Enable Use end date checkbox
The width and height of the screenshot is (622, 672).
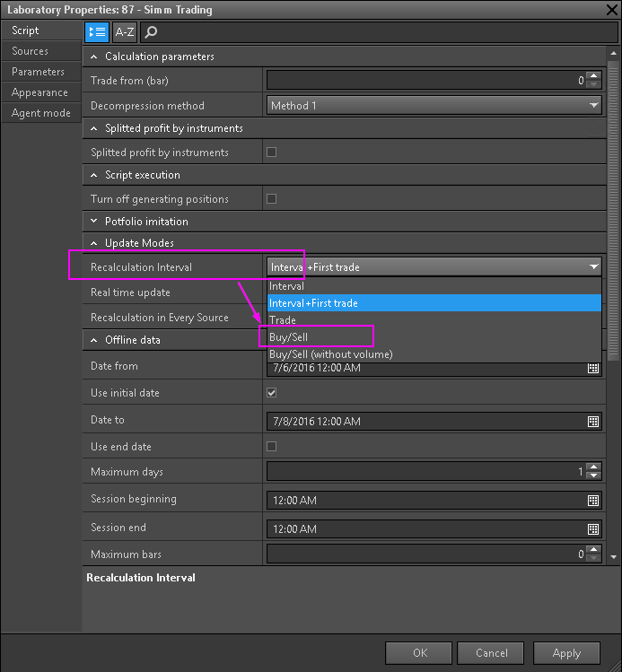point(272,446)
